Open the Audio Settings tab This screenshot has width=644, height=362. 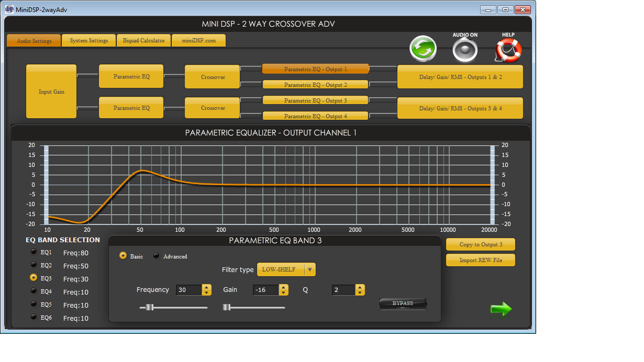[x=34, y=41]
